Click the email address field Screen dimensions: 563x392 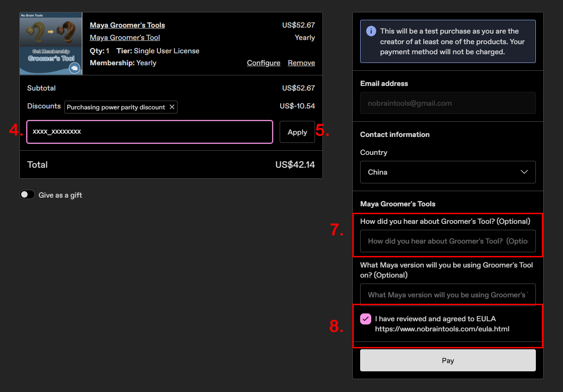point(448,103)
